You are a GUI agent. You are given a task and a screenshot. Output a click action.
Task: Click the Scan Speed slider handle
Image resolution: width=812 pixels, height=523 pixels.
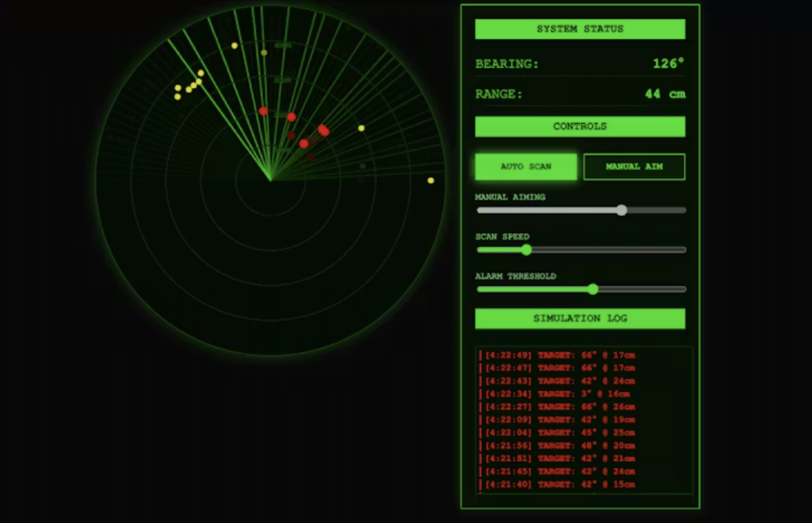click(526, 250)
